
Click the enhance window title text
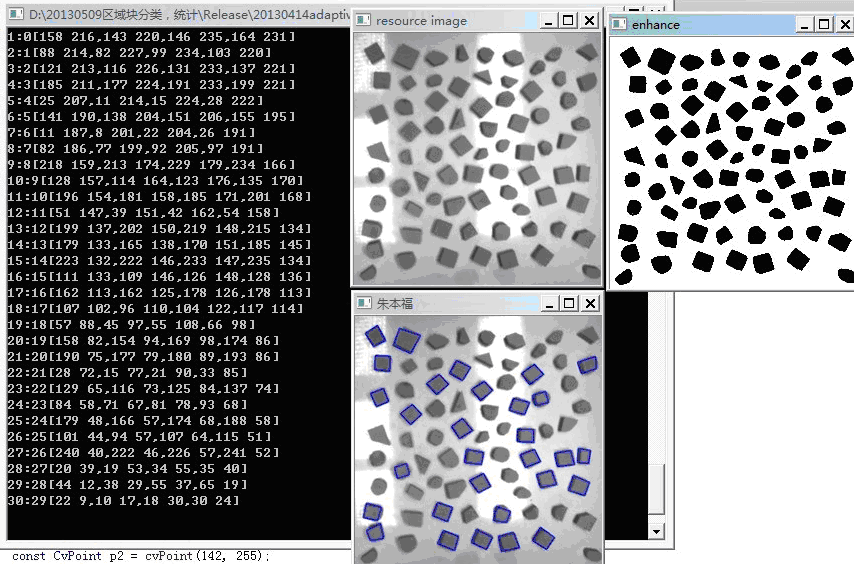pos(655,25)
